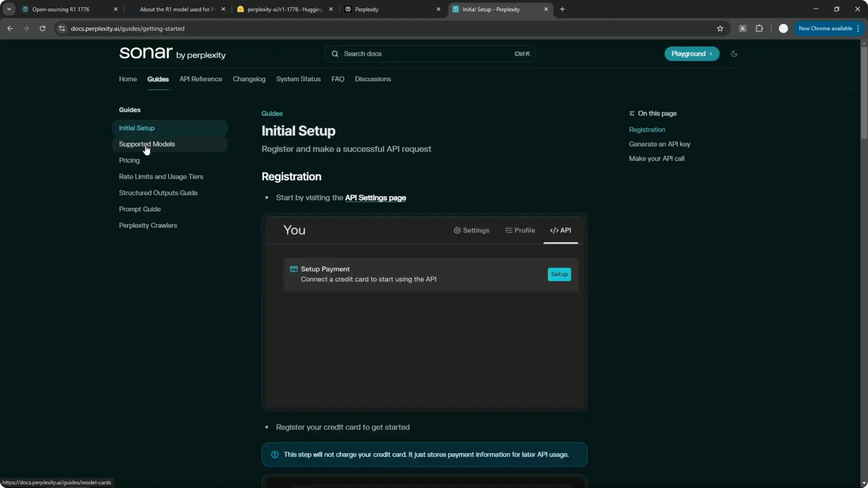Select the Rate Limits and Usage Tiers guide
Screen dimensions: 868x488
pos(161,177)
